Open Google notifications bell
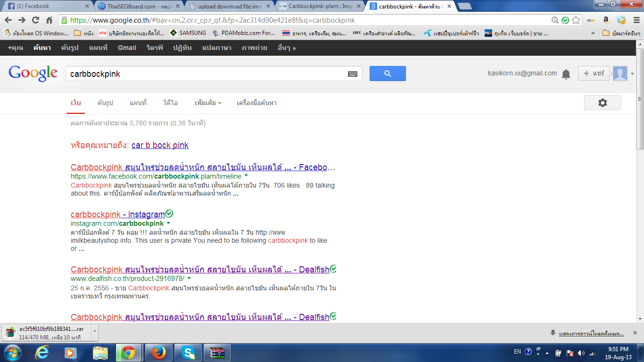This screenshot has width=644, height=362. pyautogui.click(x=566, y=74)
